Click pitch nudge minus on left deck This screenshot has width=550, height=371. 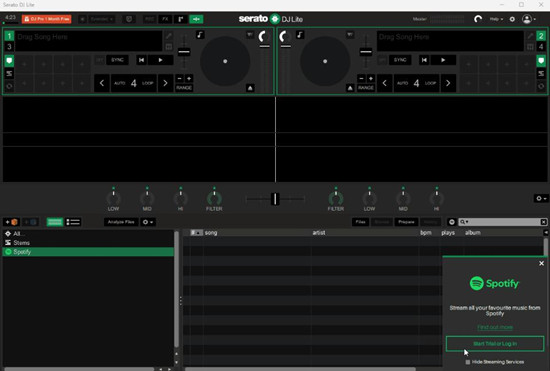180,79
